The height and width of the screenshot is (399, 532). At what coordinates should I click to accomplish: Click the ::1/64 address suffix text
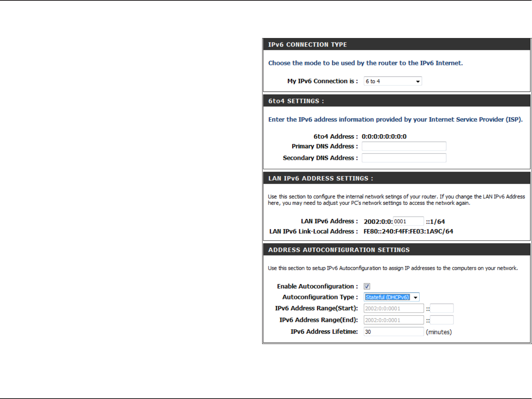(435, 222)
